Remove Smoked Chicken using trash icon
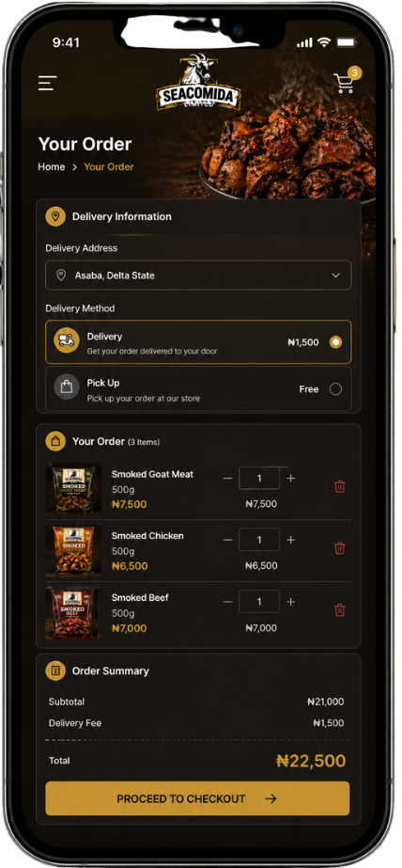402x868 pixels. (340, 548)
